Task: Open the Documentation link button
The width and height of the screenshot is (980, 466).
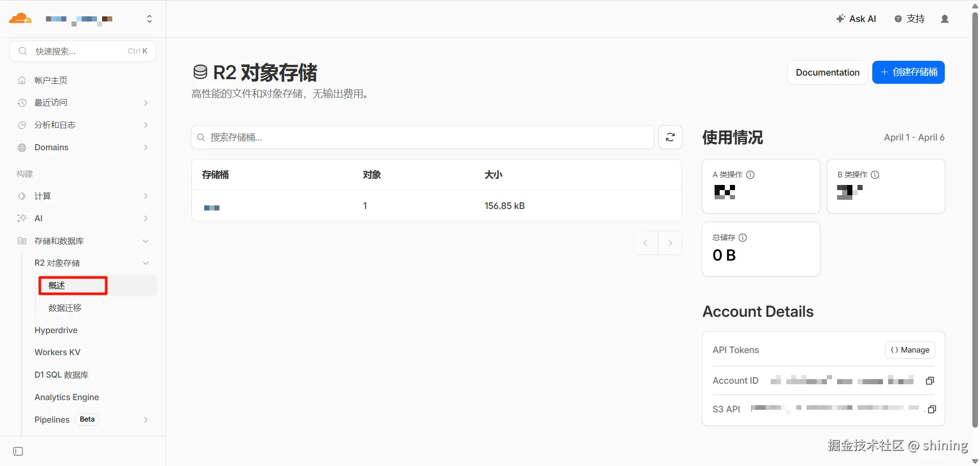Action: (827, 72)
